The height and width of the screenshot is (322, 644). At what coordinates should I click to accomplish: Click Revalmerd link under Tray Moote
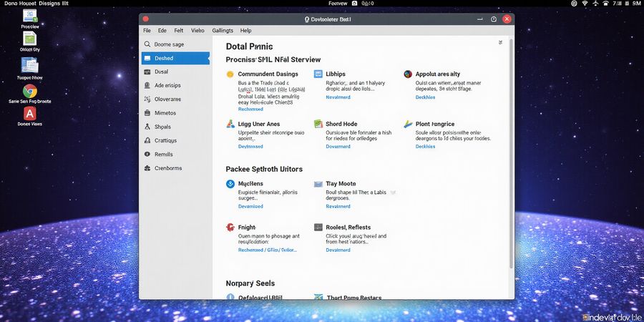(338, 206)
